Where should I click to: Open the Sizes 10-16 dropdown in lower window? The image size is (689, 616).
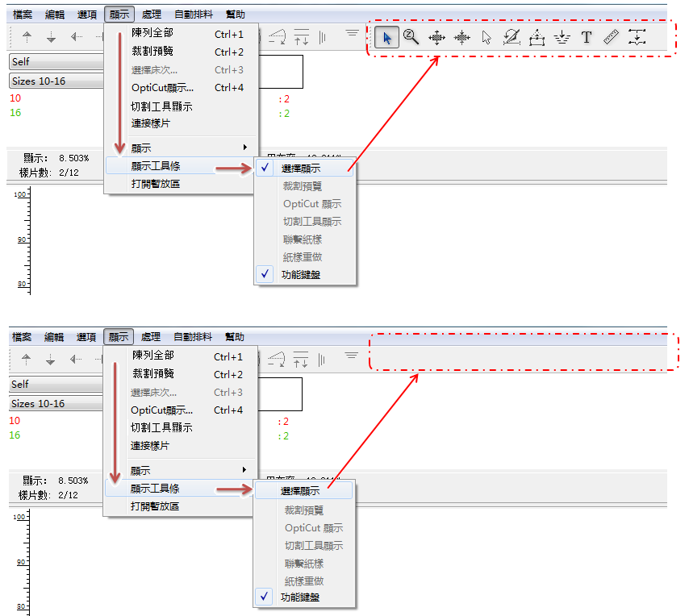tap(55, 403)
